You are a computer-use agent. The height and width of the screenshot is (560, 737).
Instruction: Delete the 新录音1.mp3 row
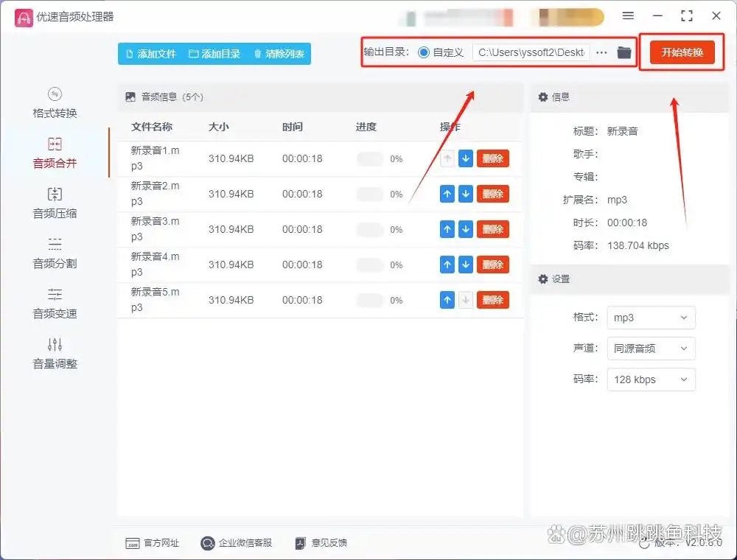pyautogui.click(x=492, y=159)
